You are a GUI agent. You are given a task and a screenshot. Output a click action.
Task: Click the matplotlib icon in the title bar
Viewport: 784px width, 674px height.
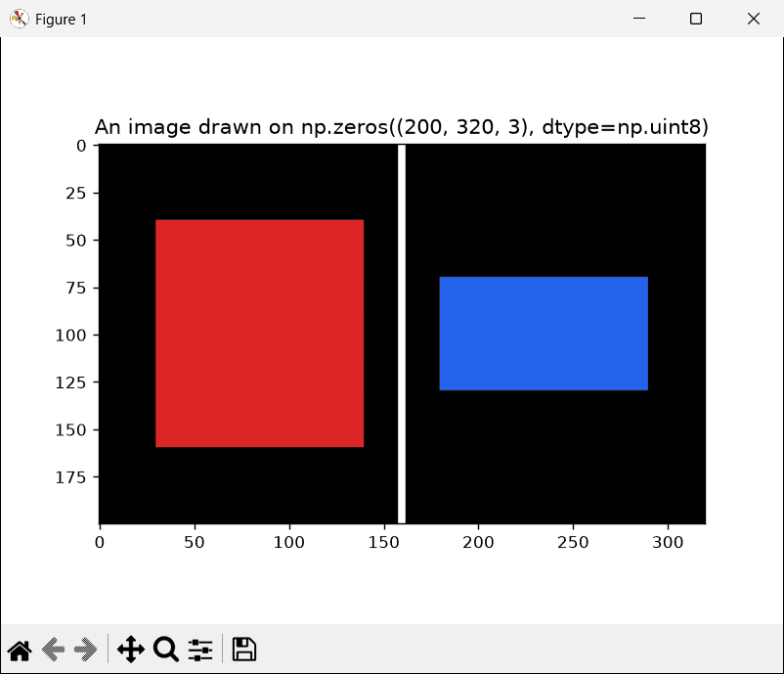[19, 19]
